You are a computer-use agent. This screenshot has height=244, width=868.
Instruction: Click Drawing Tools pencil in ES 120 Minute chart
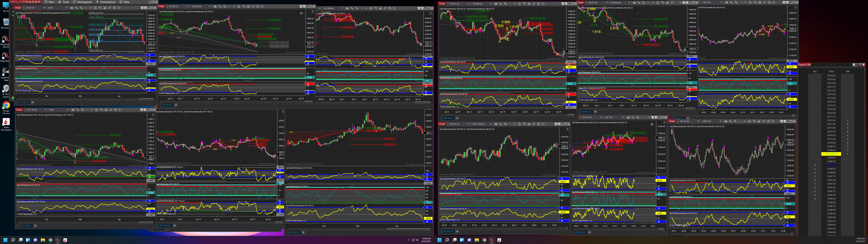tap(220, 6)
